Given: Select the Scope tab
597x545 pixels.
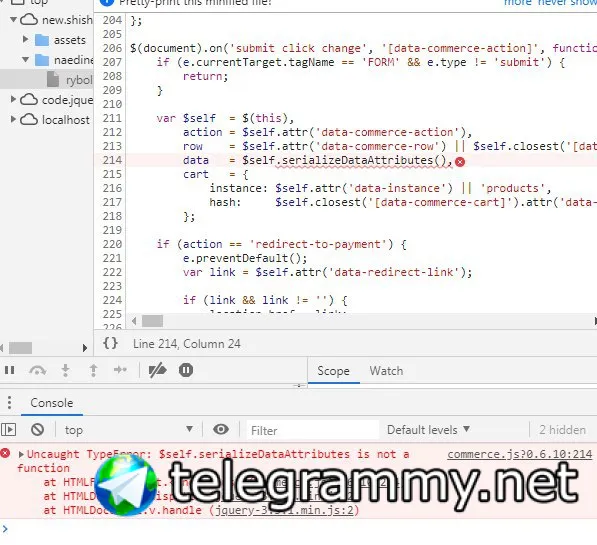Looking at the screenshot, I should point(333,371).
